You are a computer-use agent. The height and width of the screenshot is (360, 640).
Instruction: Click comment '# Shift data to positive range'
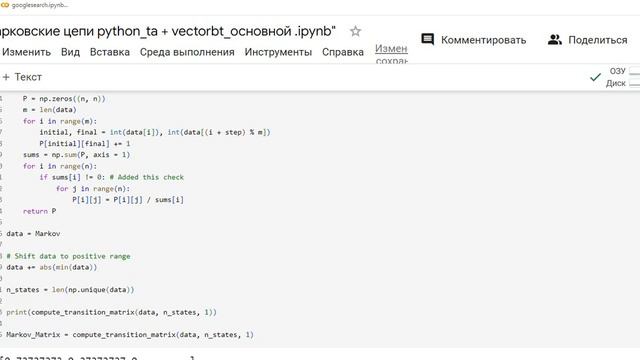pos(68,256)
